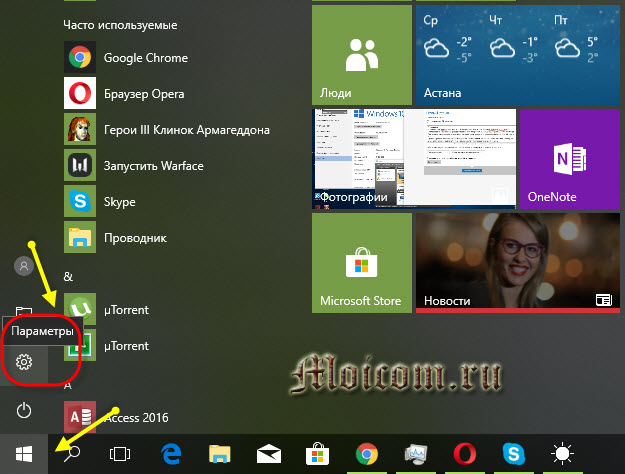This screenshot has width=625, height=474.
Task: Launch Google Chrome from the Start app list
Action: (145, 58)
